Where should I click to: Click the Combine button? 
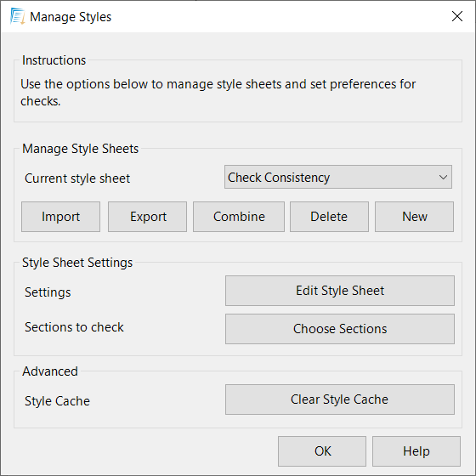pos(239,217)
